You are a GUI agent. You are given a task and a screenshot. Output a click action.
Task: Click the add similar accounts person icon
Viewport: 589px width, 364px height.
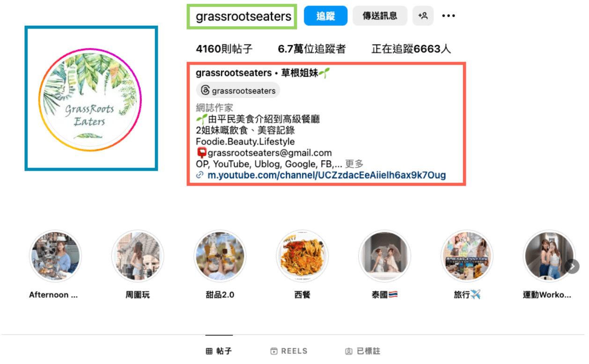click(x=423, y=16)
